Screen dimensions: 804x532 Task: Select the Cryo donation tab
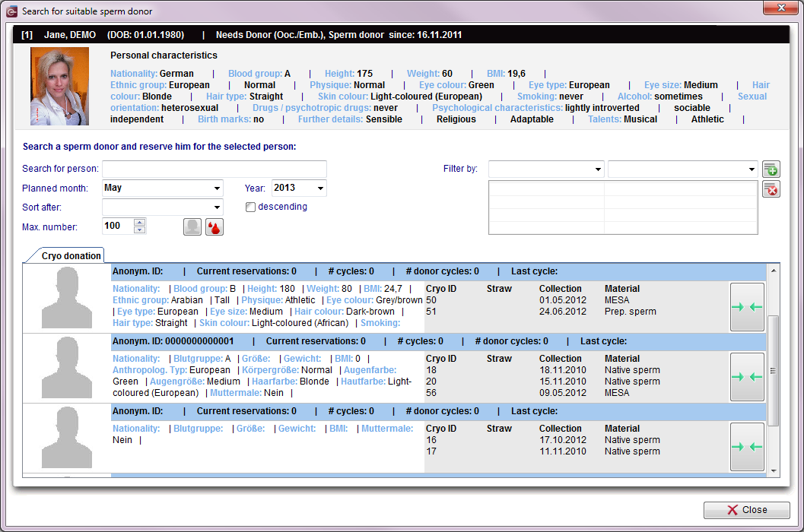(x=72, y=256)
